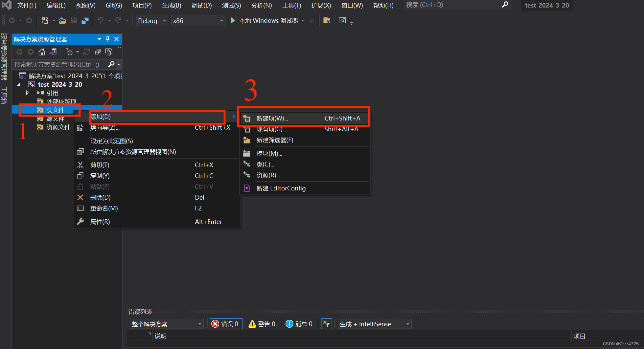Screen dimensions: 644x349
Task: Click the Show All Files icon
Action: [x=109, y=52]
